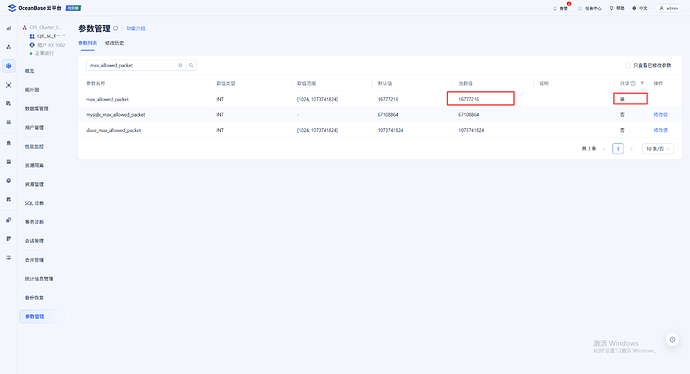Open 统计信息管理 in the tenant menu

[39, 279]
